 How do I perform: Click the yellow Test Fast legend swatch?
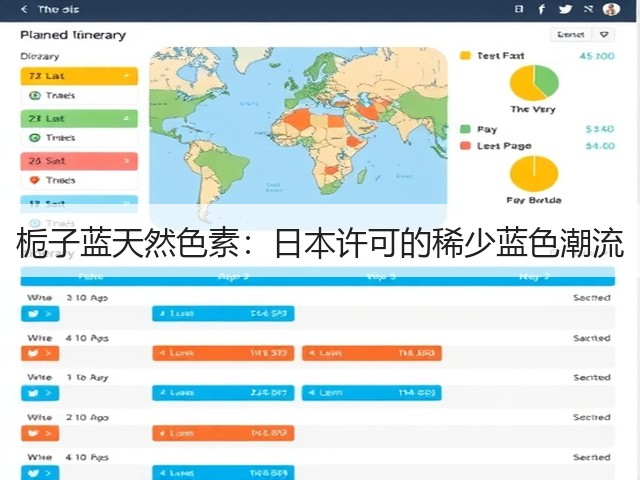pos(465,56)
